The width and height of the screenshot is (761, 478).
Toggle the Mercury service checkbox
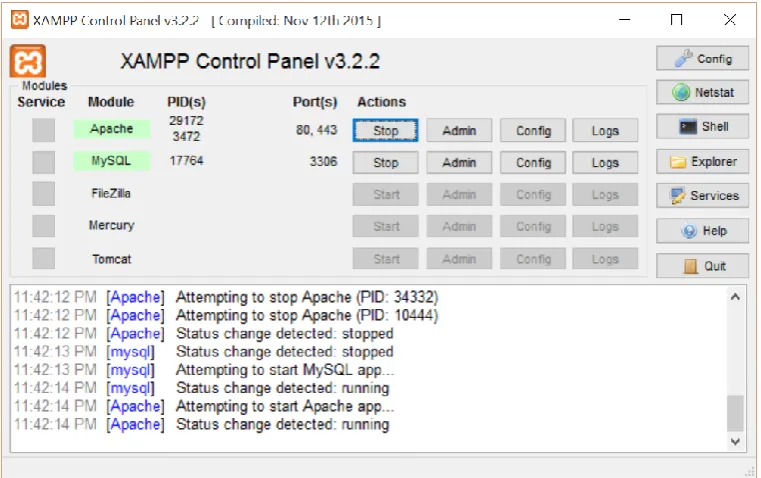(x=44, y=226)
